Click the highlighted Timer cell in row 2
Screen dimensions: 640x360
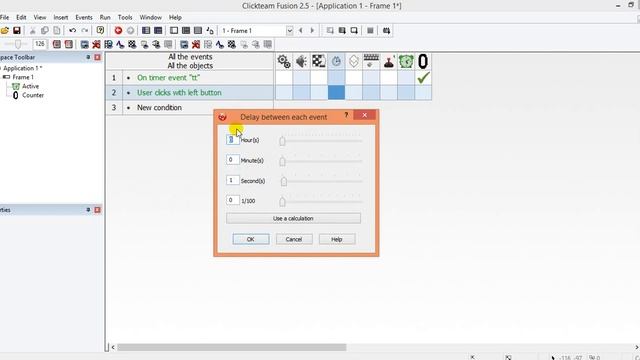[x=336, y=93]
